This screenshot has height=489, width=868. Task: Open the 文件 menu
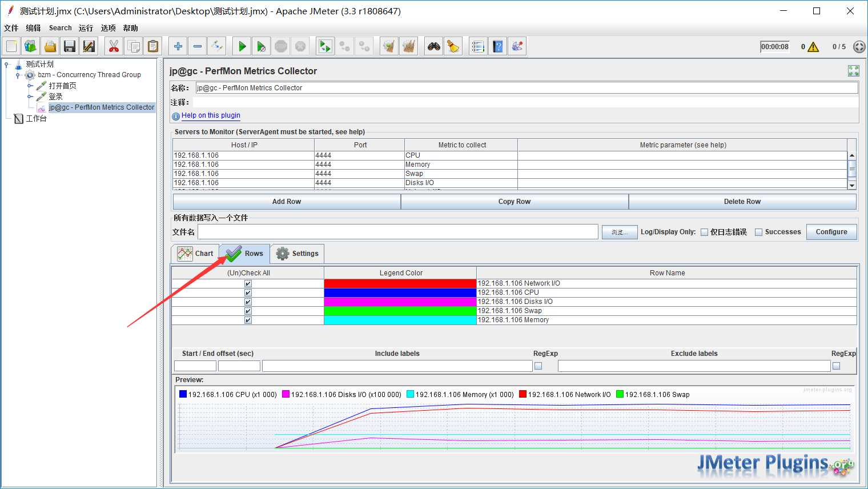pos(11,28)
